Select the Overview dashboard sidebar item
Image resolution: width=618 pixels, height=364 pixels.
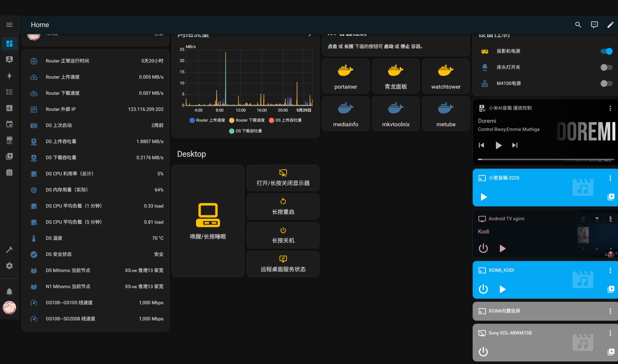tap(9, 44)
